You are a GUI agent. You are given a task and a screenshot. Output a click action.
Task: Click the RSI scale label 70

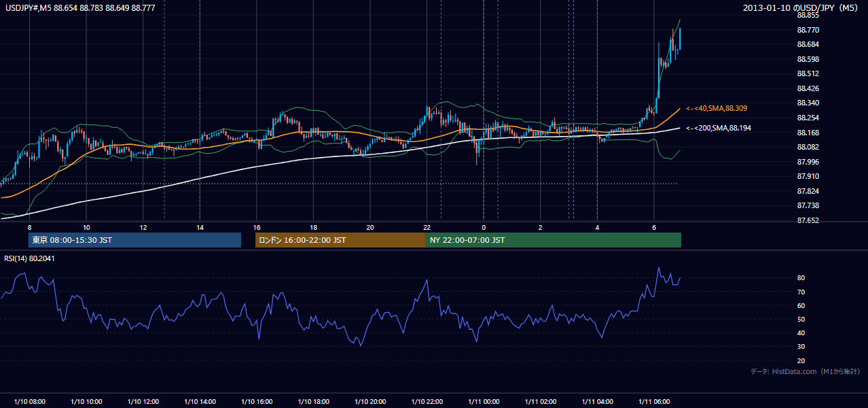pyautogui.click(x=801, y=292)
